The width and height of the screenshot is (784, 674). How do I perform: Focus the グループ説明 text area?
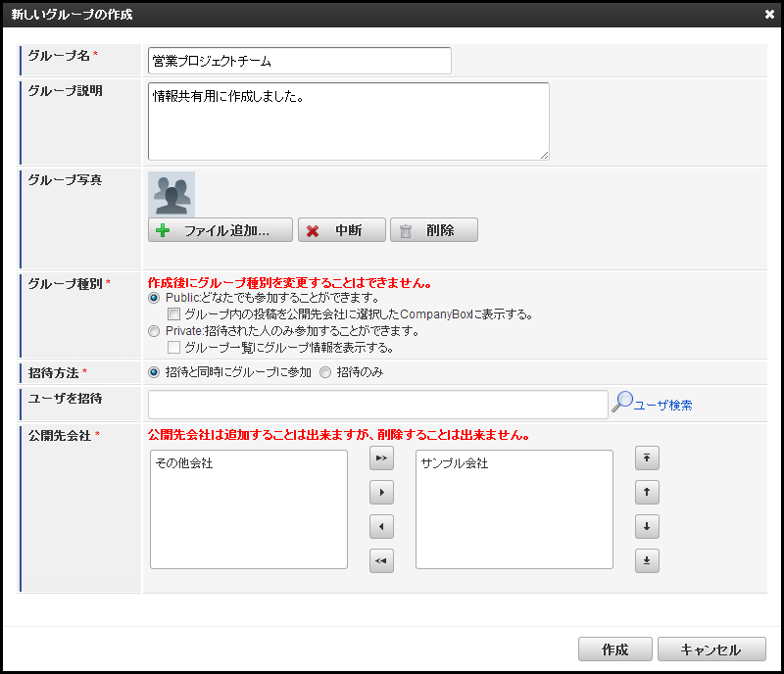pos(349,121)
